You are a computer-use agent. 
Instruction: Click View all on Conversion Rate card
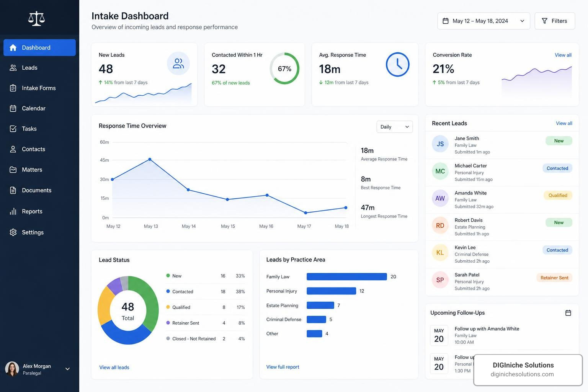(563, 55)
